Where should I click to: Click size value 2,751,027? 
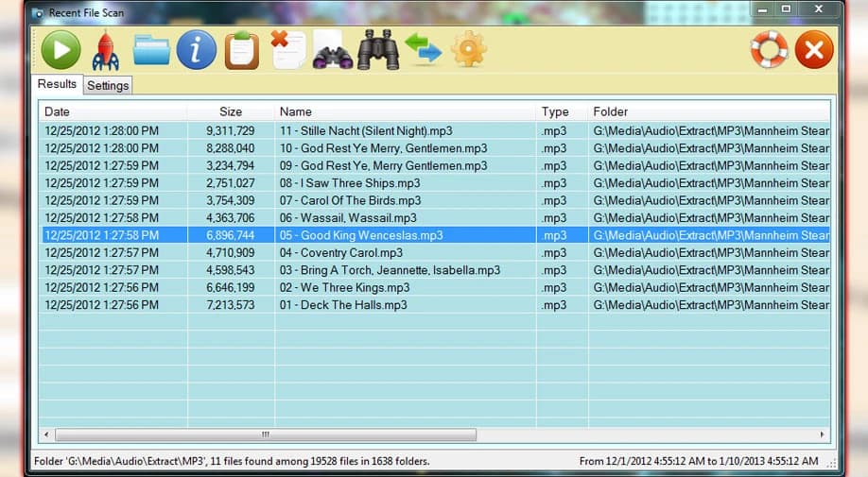click(231, 183)
